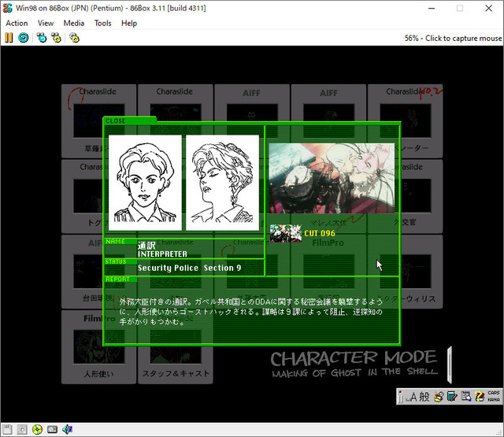Click the 3.5-inch floppy drive status icon

click(7, 429)
